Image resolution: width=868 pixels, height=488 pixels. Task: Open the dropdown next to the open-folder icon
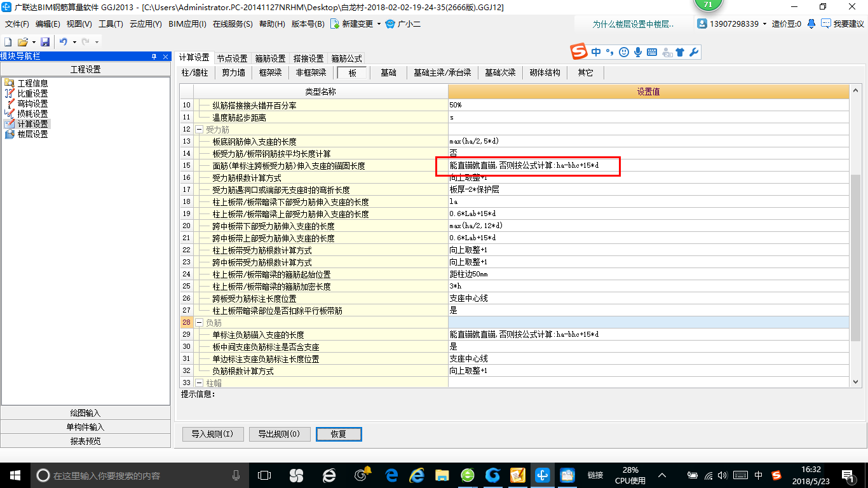33,42
